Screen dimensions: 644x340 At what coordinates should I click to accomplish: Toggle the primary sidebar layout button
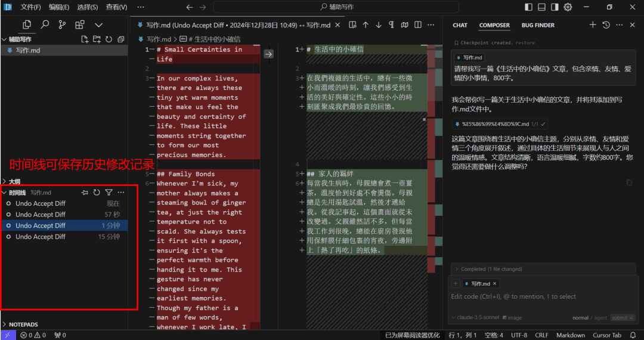pyautogui.click(x=528, y=7)
